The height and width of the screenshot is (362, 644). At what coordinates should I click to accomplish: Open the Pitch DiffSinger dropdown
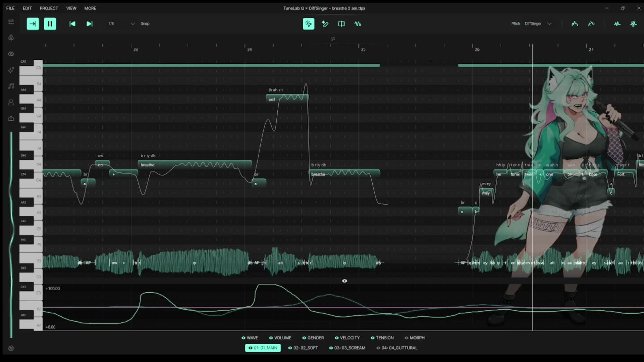click(x=538, y=24)
